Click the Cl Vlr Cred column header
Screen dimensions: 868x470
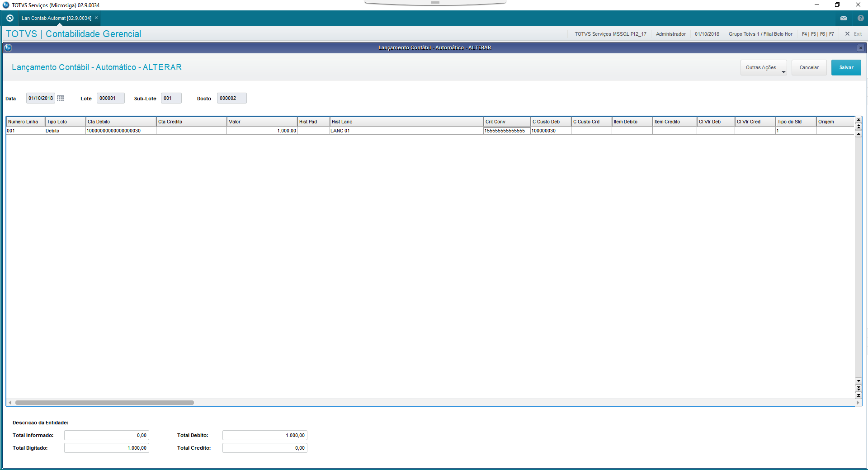pos(755,122)
